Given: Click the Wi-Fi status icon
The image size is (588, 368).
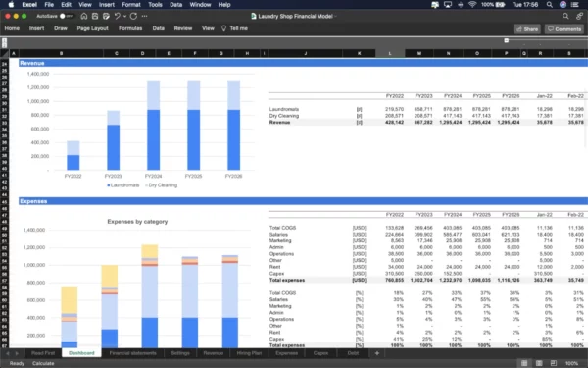Looking at the screenshot, I should (x=472, y=5).
